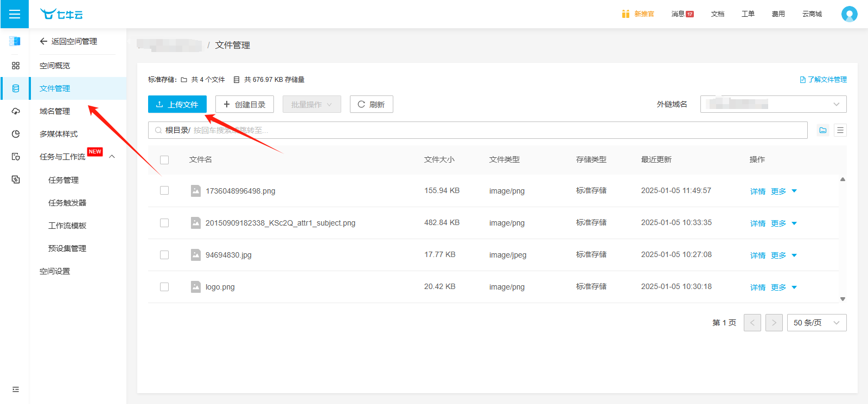
Task: Click the file list scrollbar up arrow
Action: point(843,179)
